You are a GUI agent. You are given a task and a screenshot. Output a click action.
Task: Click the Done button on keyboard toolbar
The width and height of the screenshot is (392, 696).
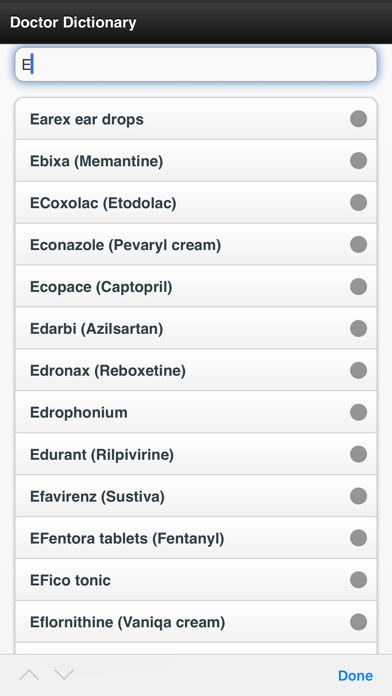[355, 676]
